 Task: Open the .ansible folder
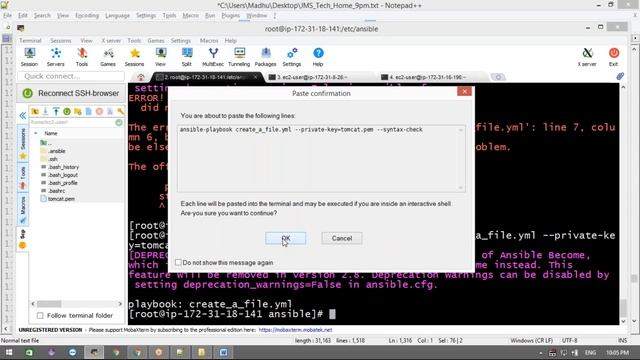click(x=57, y=151)
